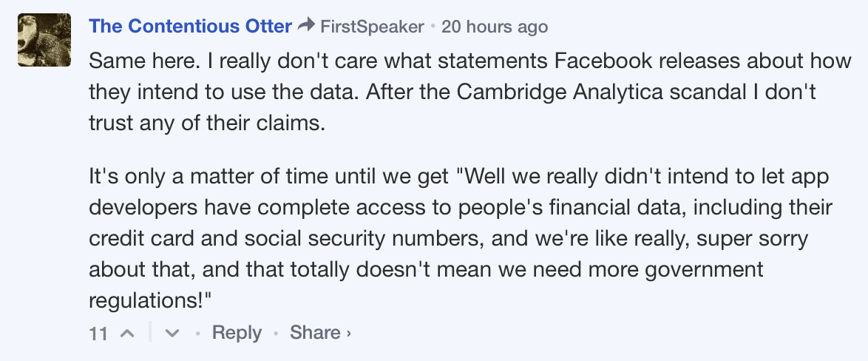Go to parent commenter FirstSpeaker
The image size is (868, 361).
[x=372, y=27]
